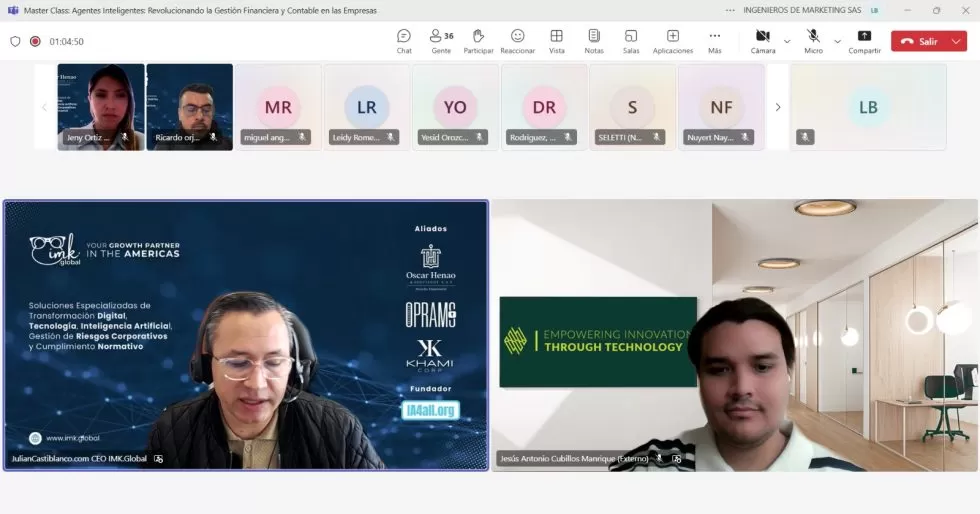This screenshot has height=514, width=980.
Task: Click JulianCastiblanco.com CEO IMK.Global name label
Action: (79, 458)
